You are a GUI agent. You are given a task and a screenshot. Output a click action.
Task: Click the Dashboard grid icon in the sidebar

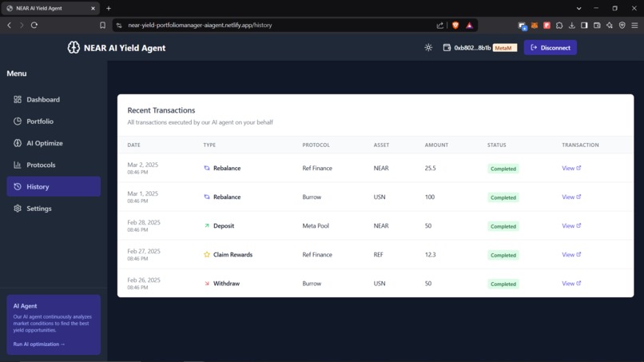coord(18,99)
